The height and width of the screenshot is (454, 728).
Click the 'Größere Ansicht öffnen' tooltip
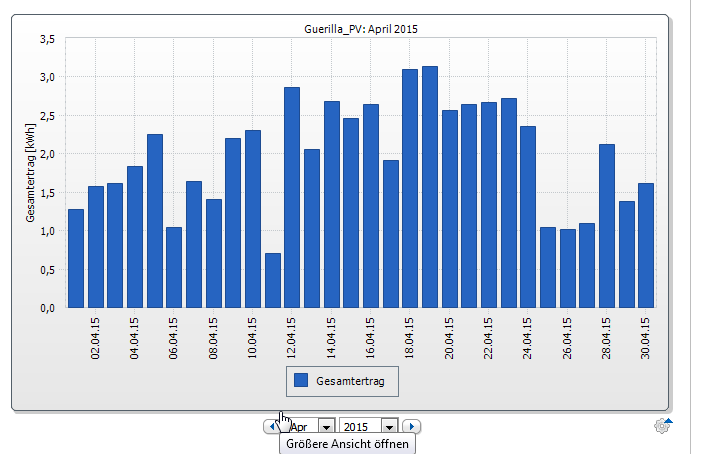(347, 443)
